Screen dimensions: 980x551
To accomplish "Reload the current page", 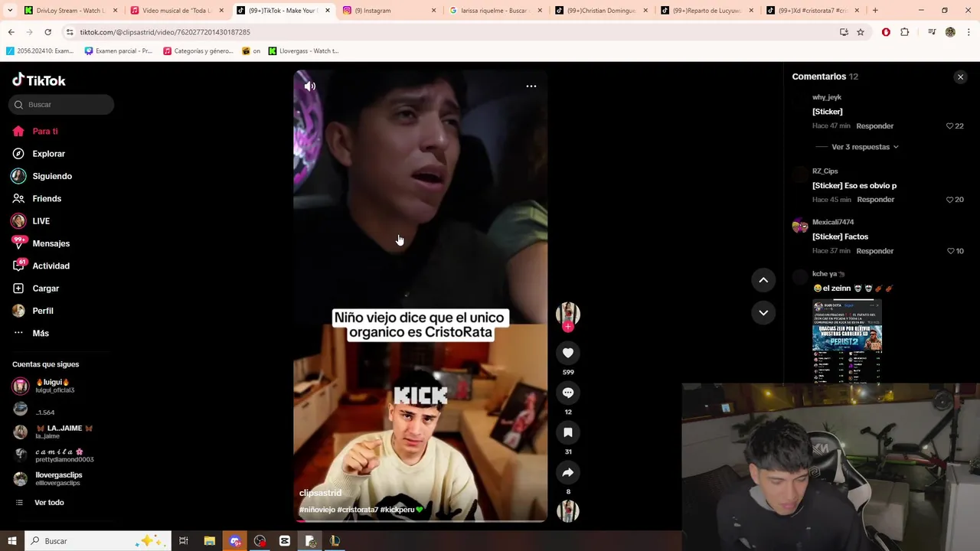I will [47, 32].
